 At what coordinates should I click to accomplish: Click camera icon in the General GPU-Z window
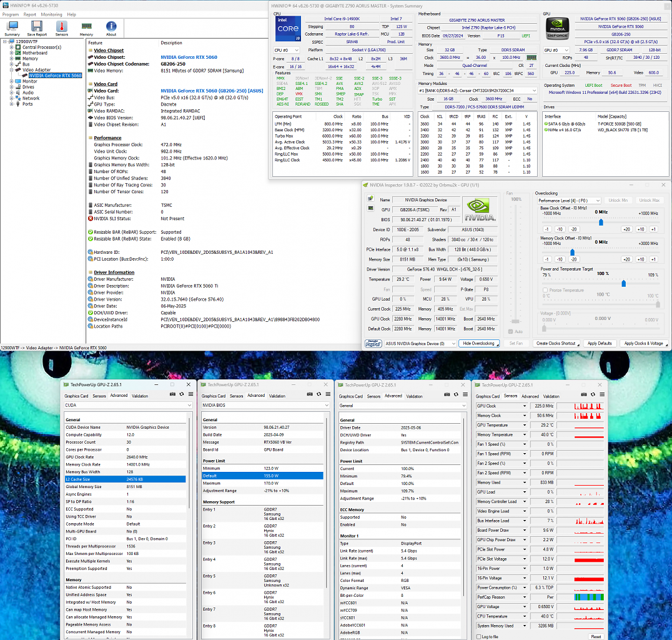(x=447, y=394)
